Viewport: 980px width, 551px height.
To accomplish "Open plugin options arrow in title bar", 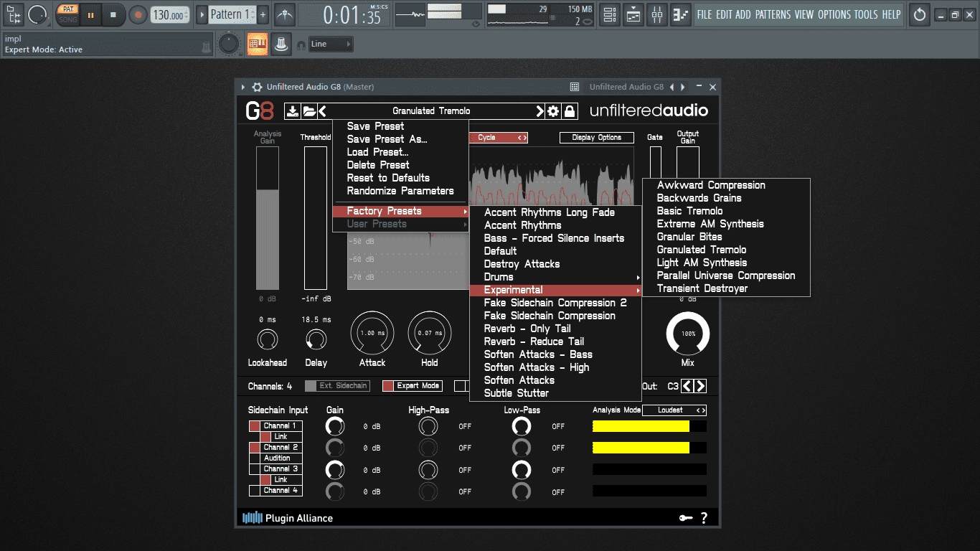I will point(243,87).
